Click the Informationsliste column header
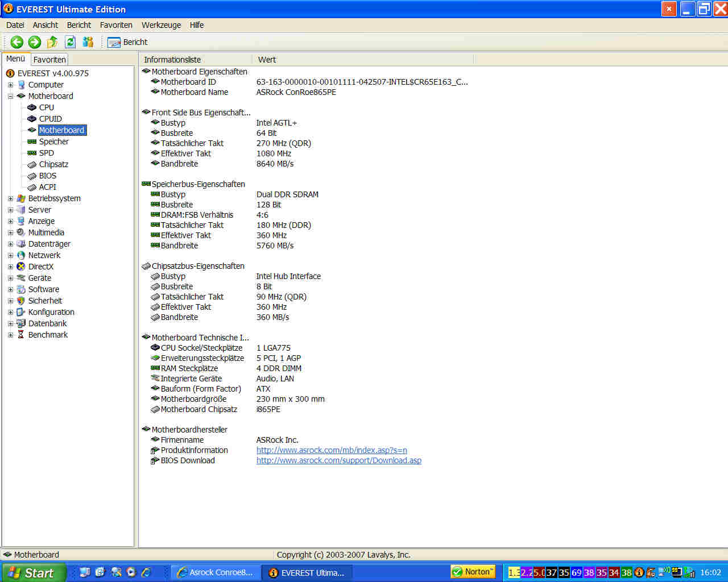The height and width of the screenshot is (582, 728). point(195,60)
